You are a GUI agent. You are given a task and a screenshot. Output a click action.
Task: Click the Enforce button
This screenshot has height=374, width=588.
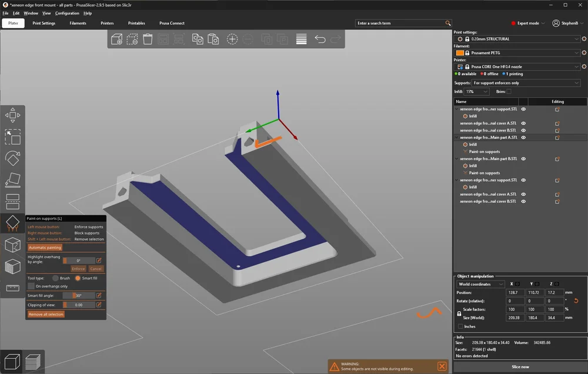tap(78, 269)
